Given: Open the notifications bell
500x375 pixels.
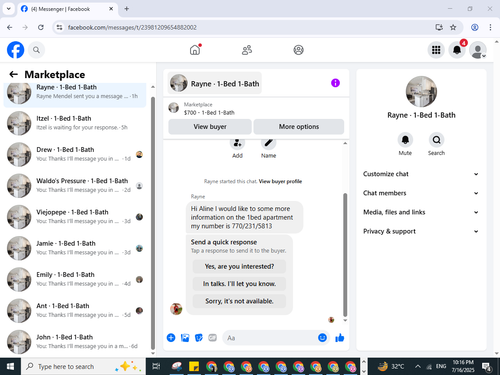Looking at the screenshot, I should [457, 50].
